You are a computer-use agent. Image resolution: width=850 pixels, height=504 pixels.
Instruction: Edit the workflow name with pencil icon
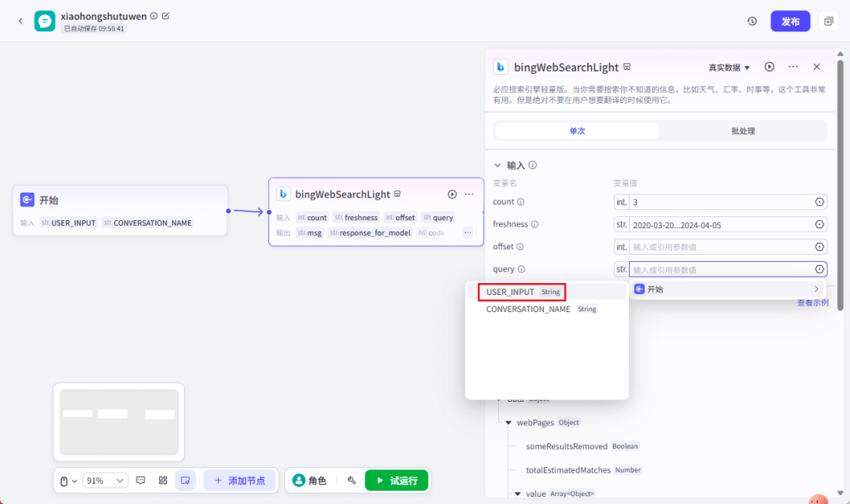166,17
